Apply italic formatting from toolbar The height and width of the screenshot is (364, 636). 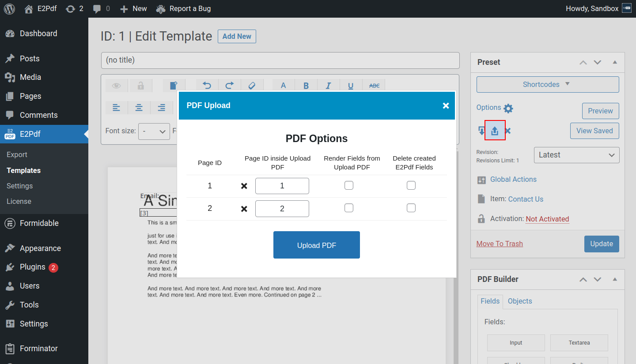[x=328, y=86]
